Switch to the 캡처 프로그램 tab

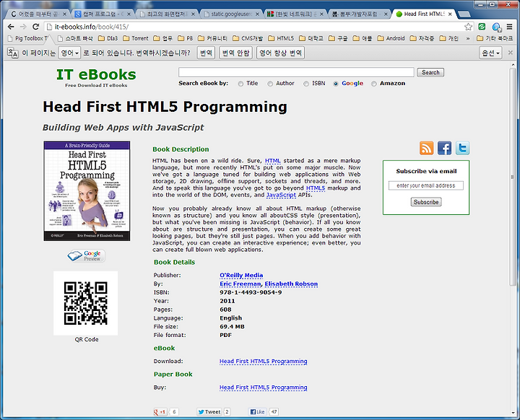(103, 14)
